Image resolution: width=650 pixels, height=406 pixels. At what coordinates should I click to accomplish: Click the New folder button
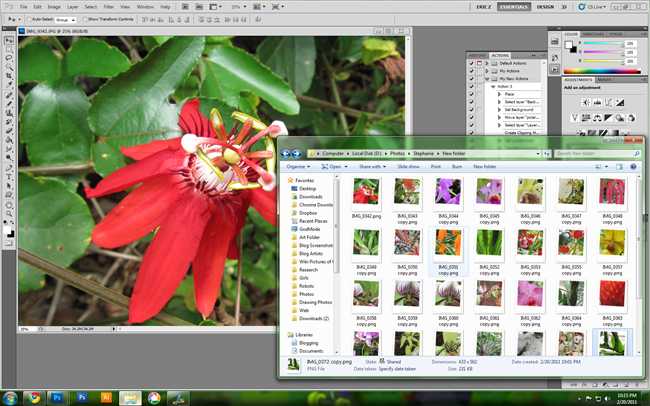click(485, 167)
